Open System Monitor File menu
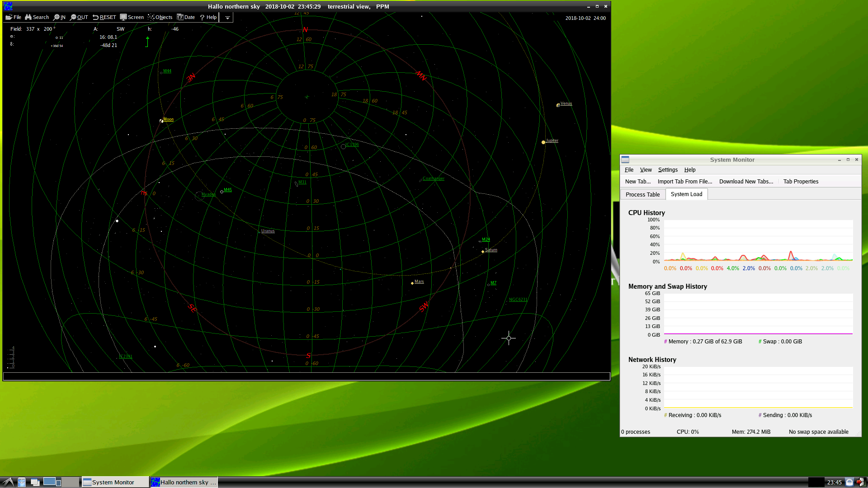 629,170
